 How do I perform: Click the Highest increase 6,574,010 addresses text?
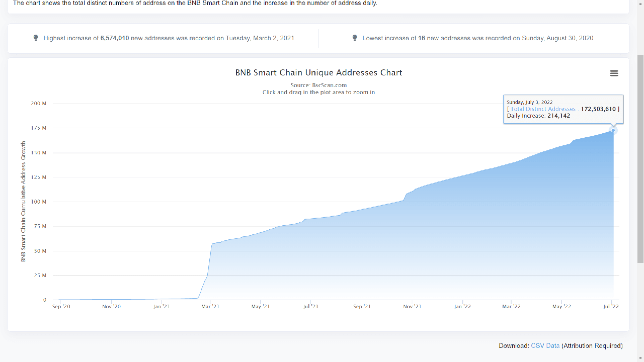coord(169,38)
